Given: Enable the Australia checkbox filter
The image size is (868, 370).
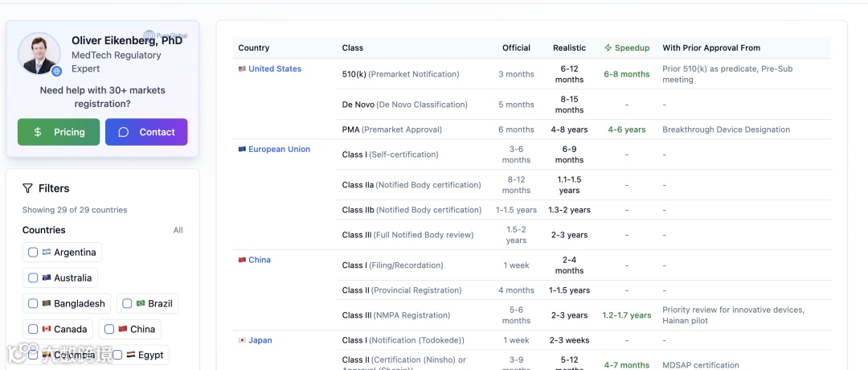Looking at the screenshot, I should pyautogui.click(x=33, y=278).
